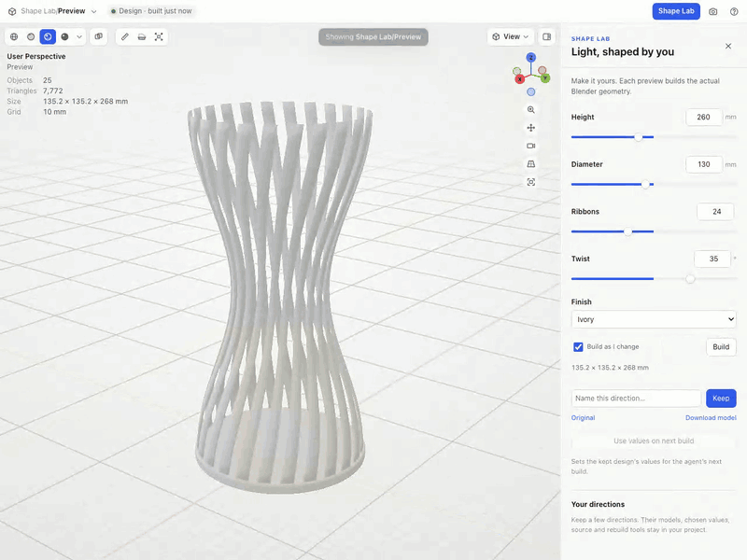Click the Name this direction input
This screenshot has height=560, width=747.
point(636,399)
